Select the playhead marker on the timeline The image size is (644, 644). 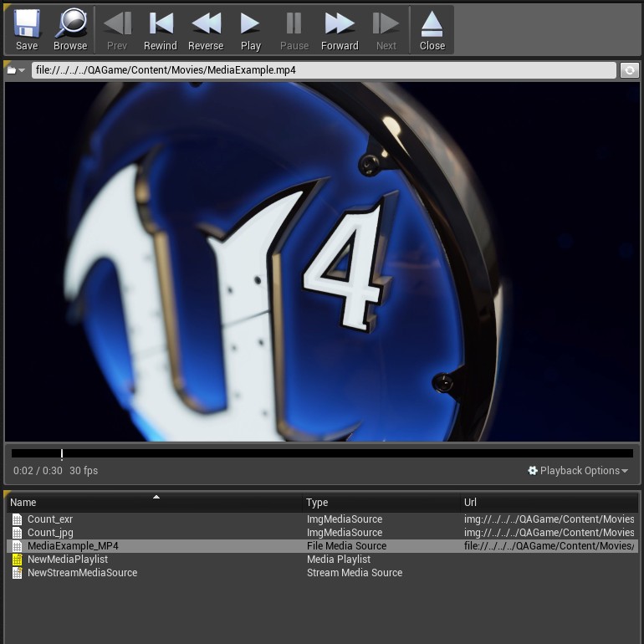(62, 454)
